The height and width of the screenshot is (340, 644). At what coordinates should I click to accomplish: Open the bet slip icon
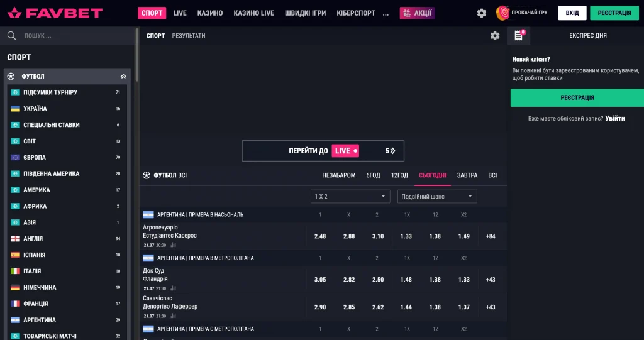point(519,36)
